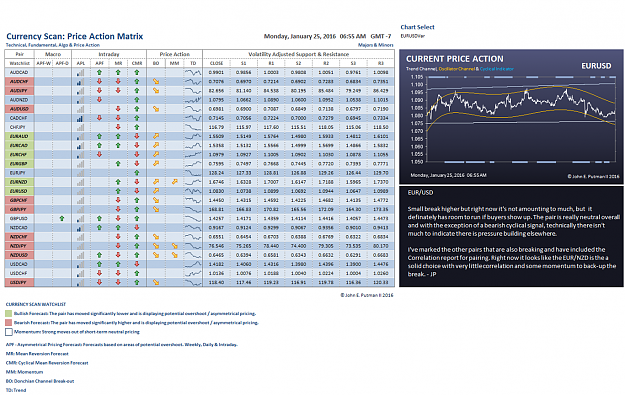Click NZDUSD green up arrow in APF column

(x=99, y=255)
